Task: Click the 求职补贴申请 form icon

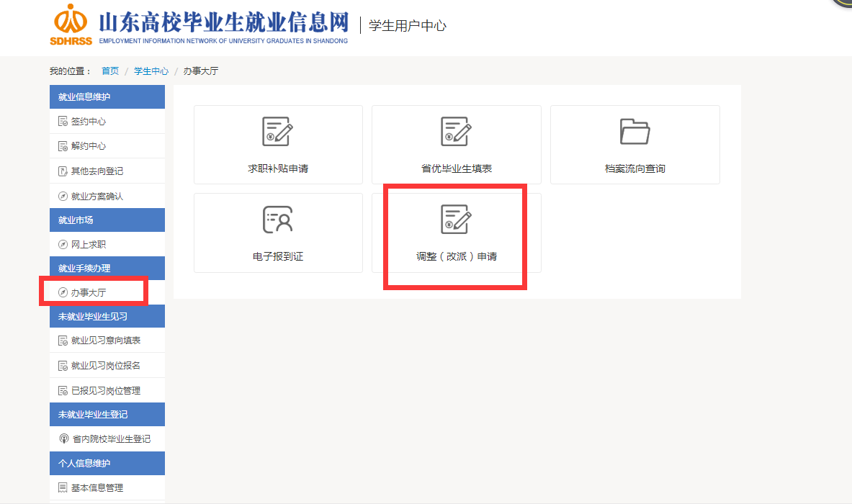Action: 277,131
